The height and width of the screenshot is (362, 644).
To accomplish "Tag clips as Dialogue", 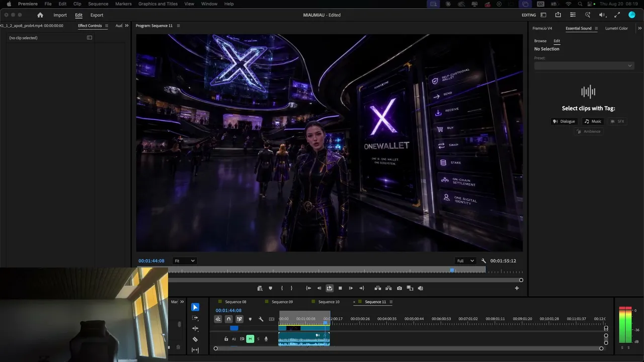I will point(564,121).
